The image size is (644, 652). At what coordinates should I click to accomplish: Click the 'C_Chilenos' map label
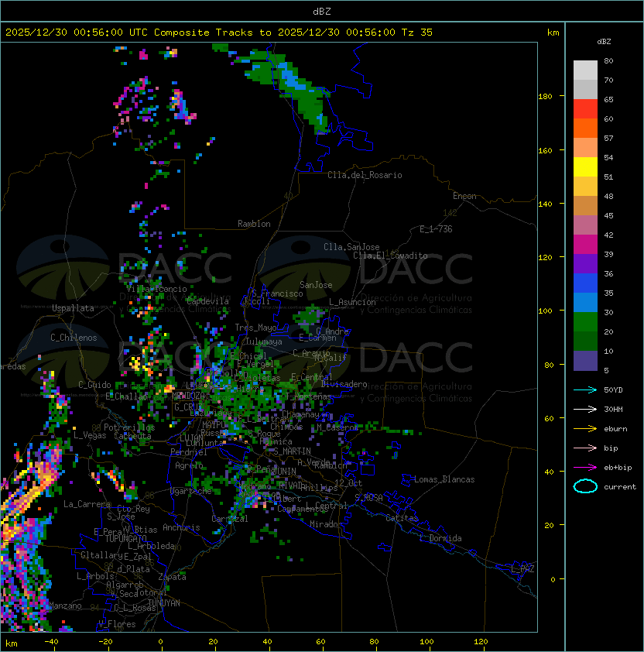point(74,338)
